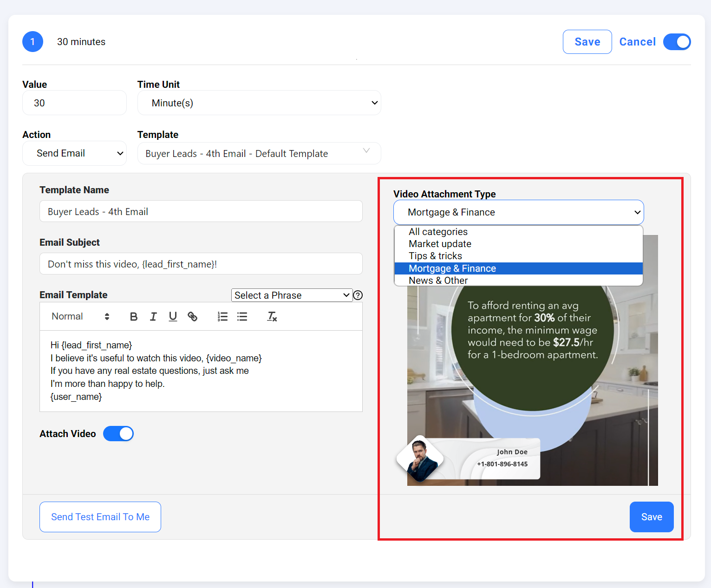This screenshot has width=711, height=588.
Task: Underline the selected email text
Action: (173, 317)
